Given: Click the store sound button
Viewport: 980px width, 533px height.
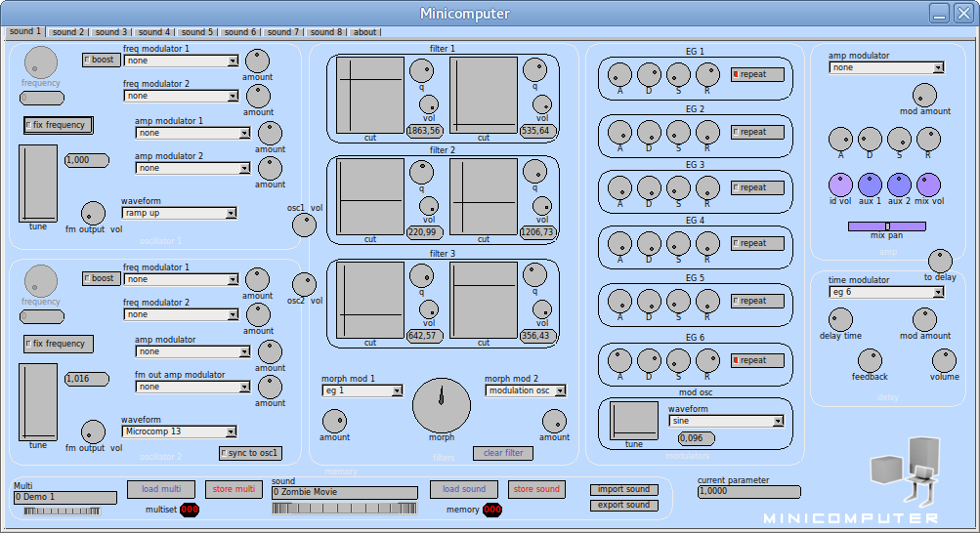Looking at the screenshot, I should 536,489.
